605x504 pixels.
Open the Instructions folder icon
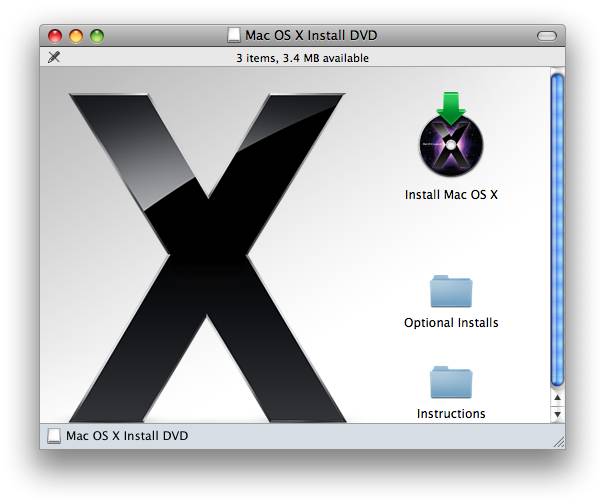click(x=451, y=382)
